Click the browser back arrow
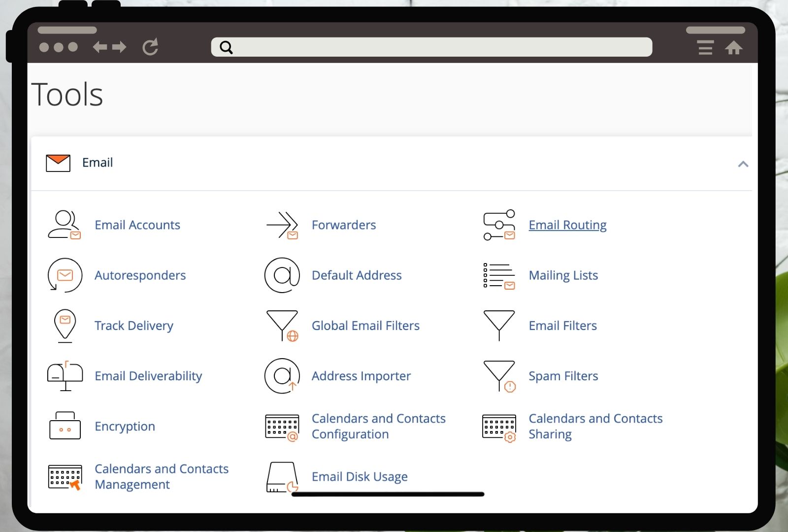 click(x=100, y=47)
